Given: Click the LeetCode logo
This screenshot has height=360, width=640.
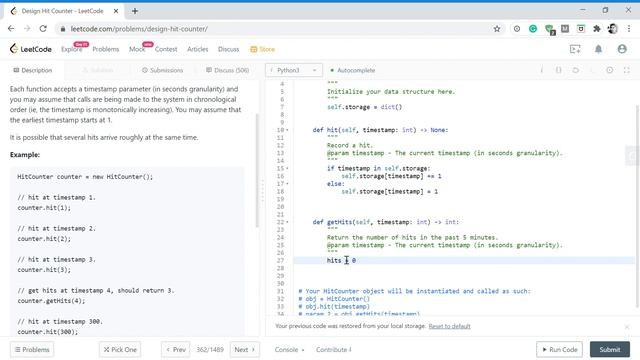Looking at the screenshot, I should [x=31, y=49].
